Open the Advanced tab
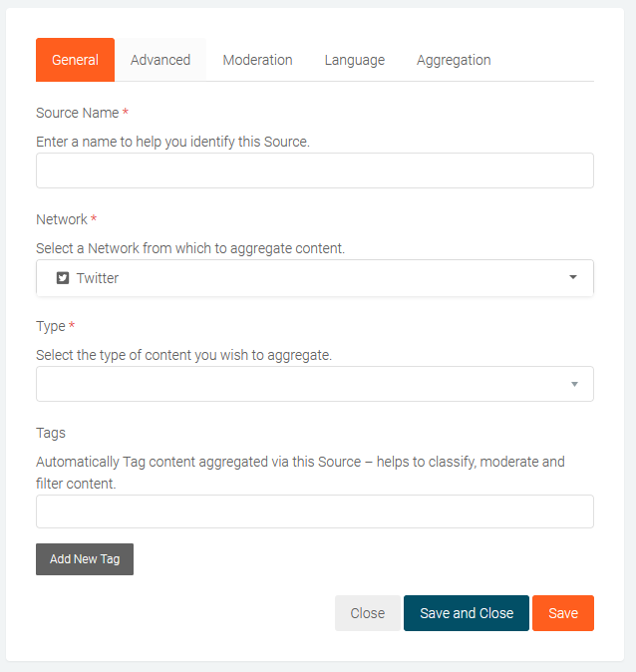This screenshot has width=636, height=672. 160,60
